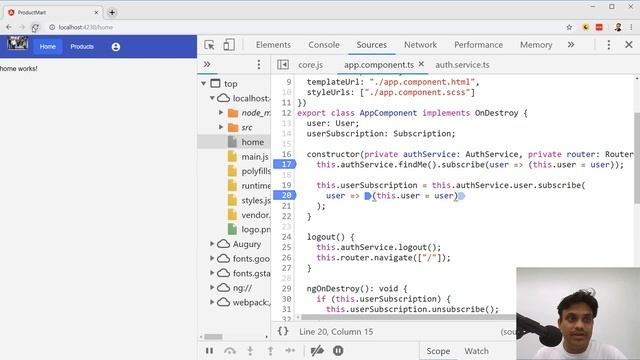Viewport: 640px width, 360px height.
Task: Step into next function call icon
Action: pos(250,351)
